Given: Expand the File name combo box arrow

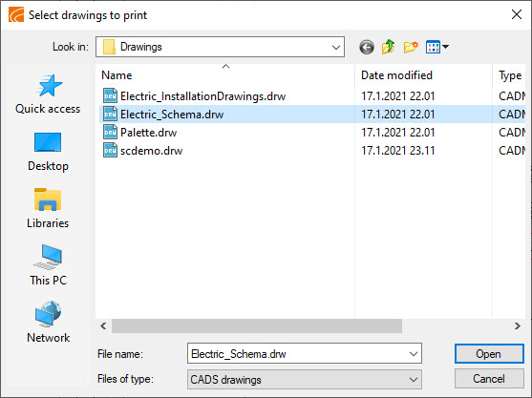Looking at the screenshot, I should pyautogui.click(x=414, y=354).
